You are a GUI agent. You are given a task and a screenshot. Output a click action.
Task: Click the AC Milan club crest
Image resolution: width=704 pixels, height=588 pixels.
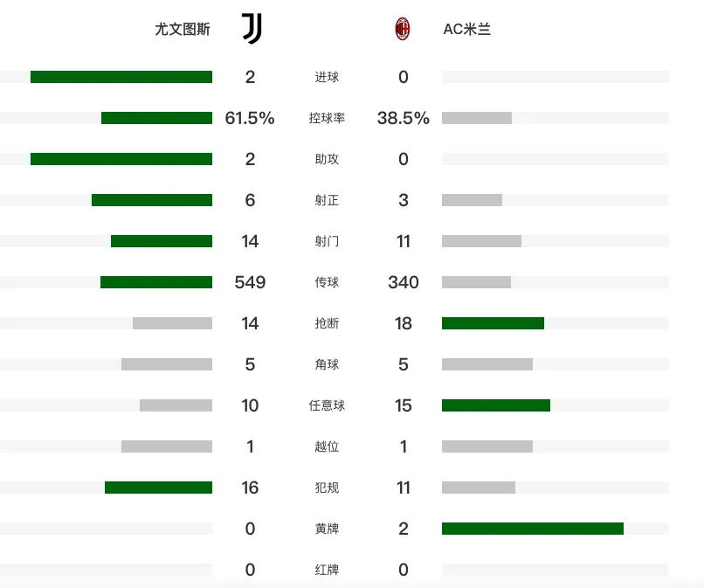point(403,29)
